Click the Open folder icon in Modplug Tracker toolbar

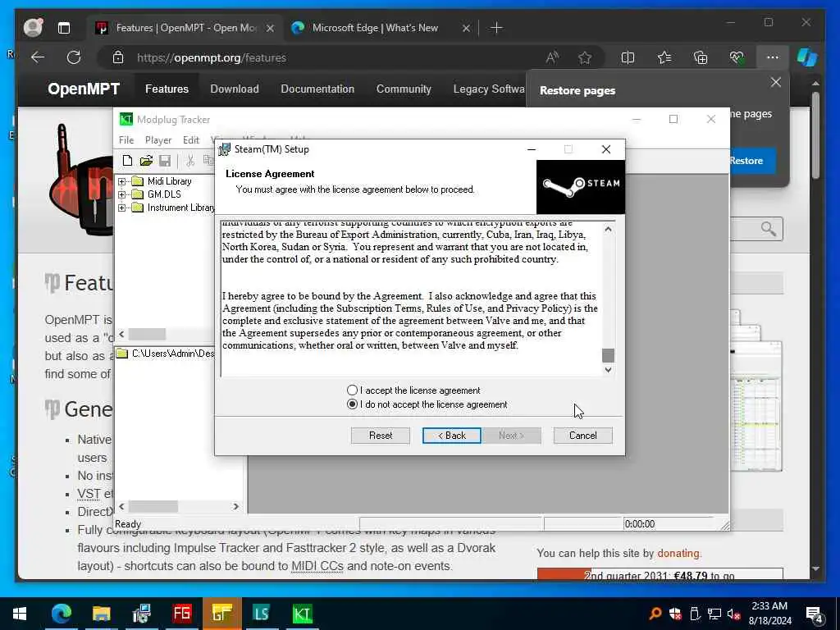(x=146, y=160)
